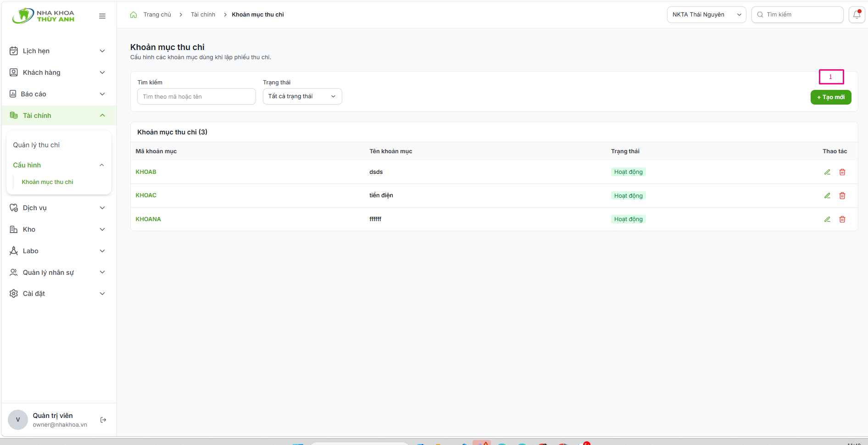The height and width of the screenshot is (445, 868).
Task: Open the KHOAB code link
Action: point(146,172)
